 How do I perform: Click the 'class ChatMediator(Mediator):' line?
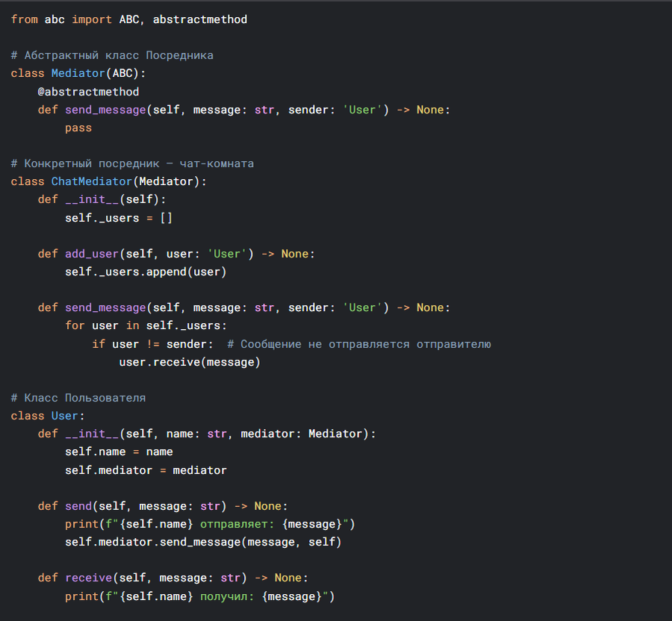pyautogui.click(x=109, y=181)
